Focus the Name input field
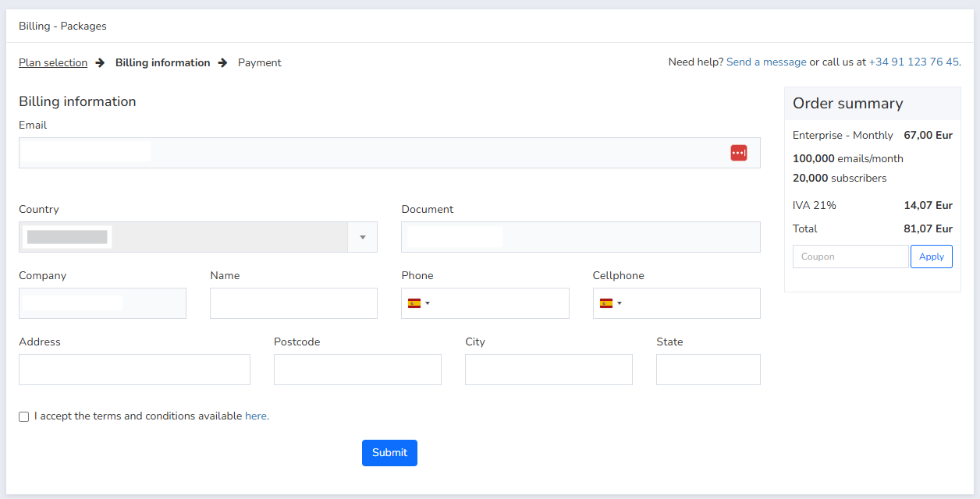 point(293,303)
